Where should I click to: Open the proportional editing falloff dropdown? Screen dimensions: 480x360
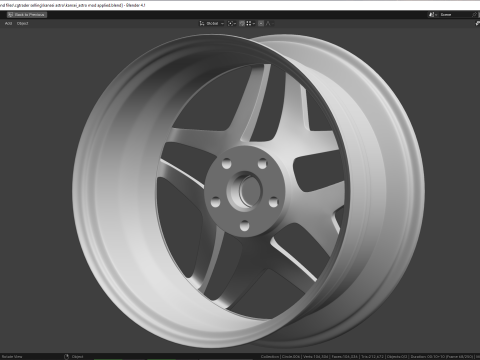[270, 23]
